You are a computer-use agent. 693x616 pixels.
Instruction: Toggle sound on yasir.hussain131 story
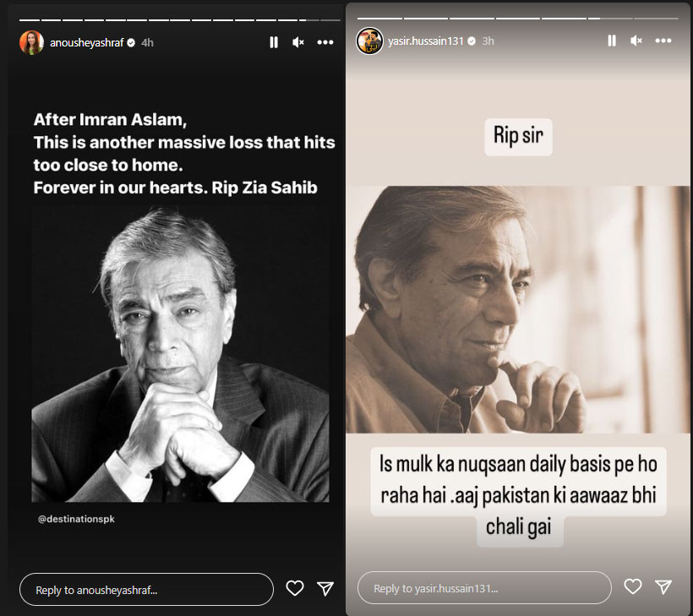coord(636,41)
